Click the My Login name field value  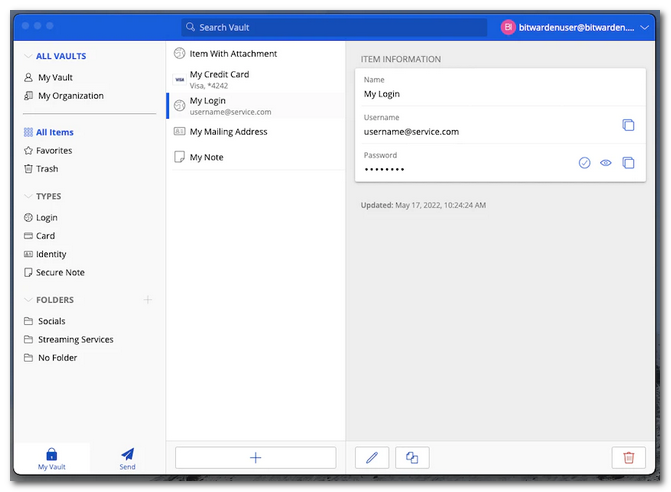click(382, 94)
